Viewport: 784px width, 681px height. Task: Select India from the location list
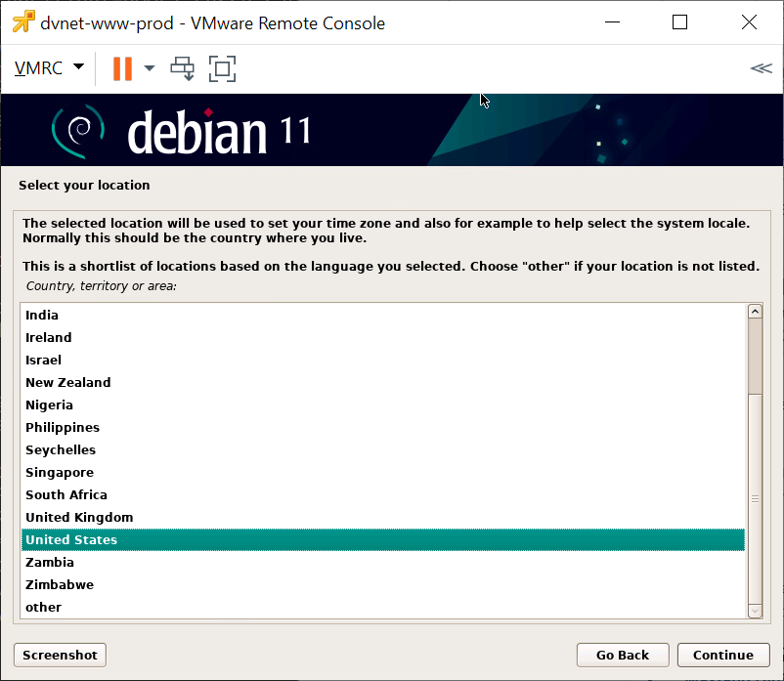pos(42,315)
